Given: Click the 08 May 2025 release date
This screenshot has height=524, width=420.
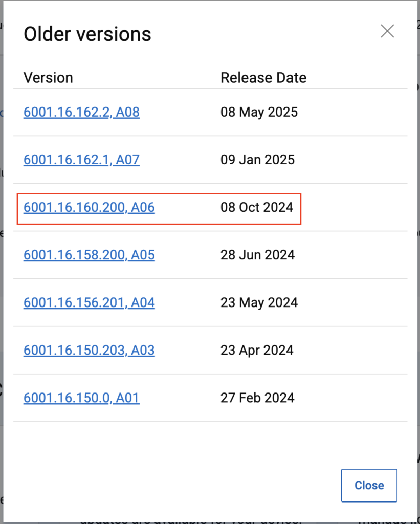Looking at the screenshot, I should tap(259, 112).
